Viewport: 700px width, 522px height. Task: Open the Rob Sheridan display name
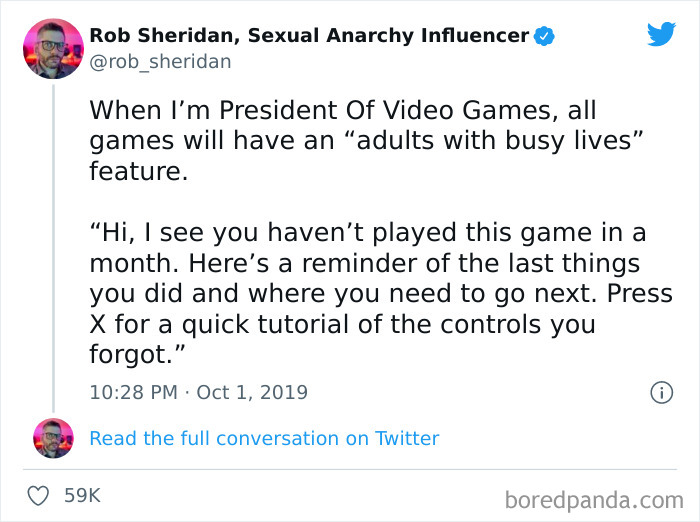click(308, 36)
